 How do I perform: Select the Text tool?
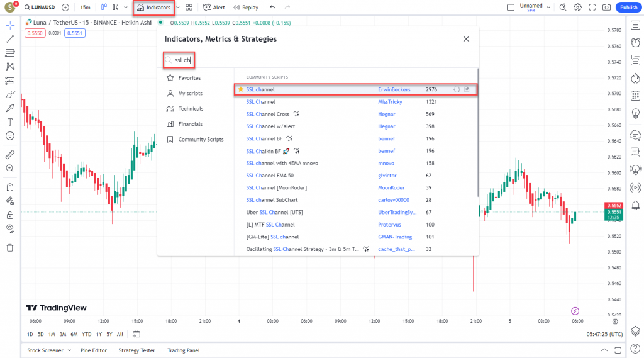[10, 122]
